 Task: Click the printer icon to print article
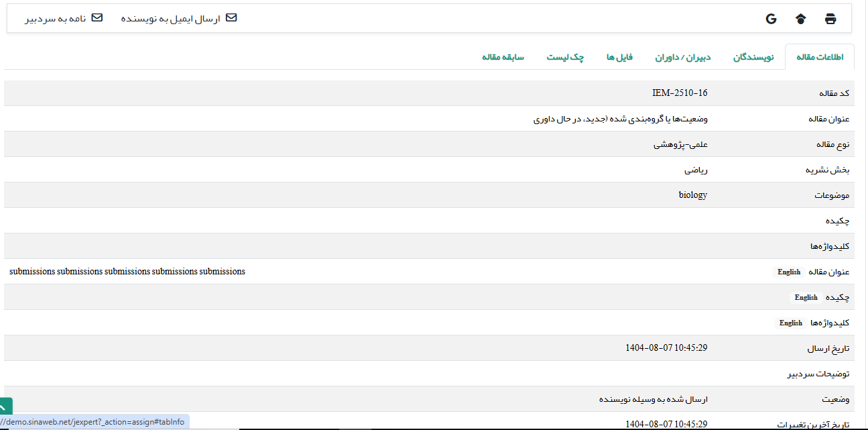(830, 19)
